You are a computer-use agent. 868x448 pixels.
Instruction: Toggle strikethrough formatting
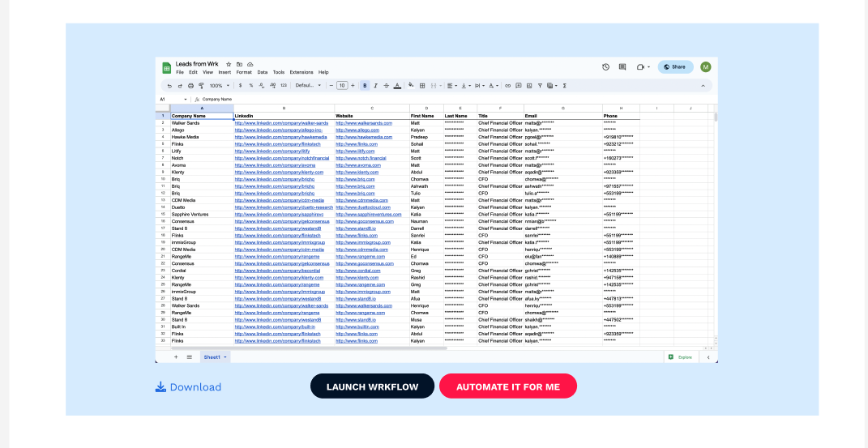tap(387, 86)
